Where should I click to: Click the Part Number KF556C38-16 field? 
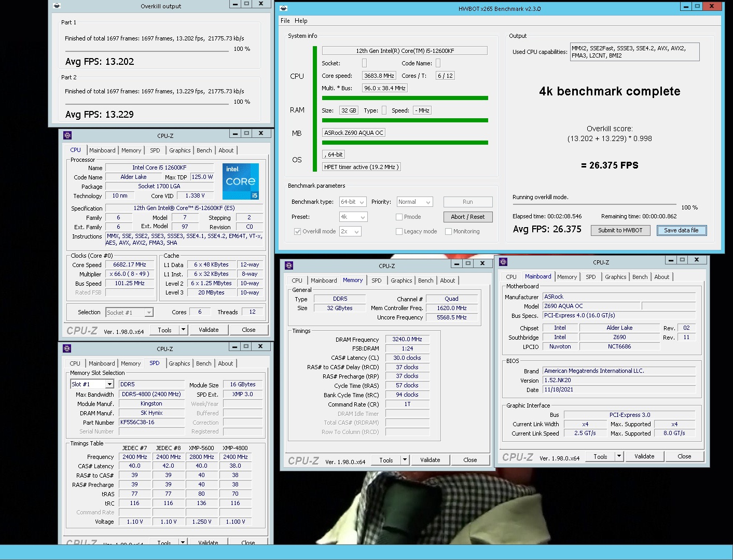152,423
